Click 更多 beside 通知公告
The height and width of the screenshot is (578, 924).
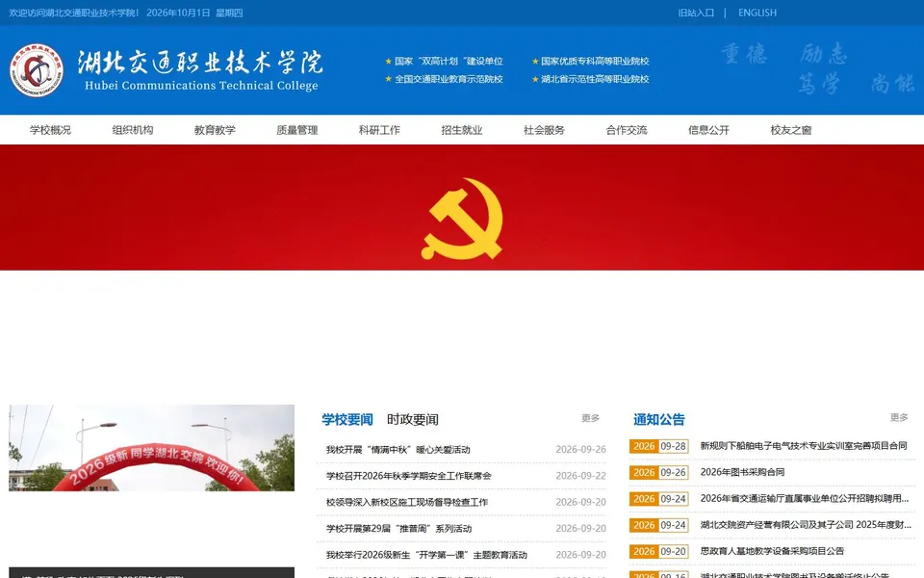pos(899,417)
